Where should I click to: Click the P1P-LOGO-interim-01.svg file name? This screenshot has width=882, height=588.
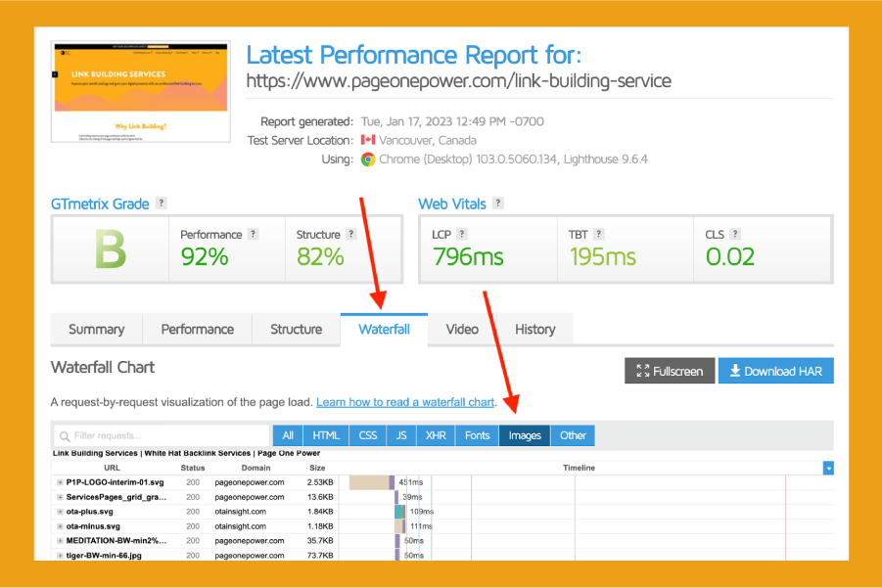point(115,482)
